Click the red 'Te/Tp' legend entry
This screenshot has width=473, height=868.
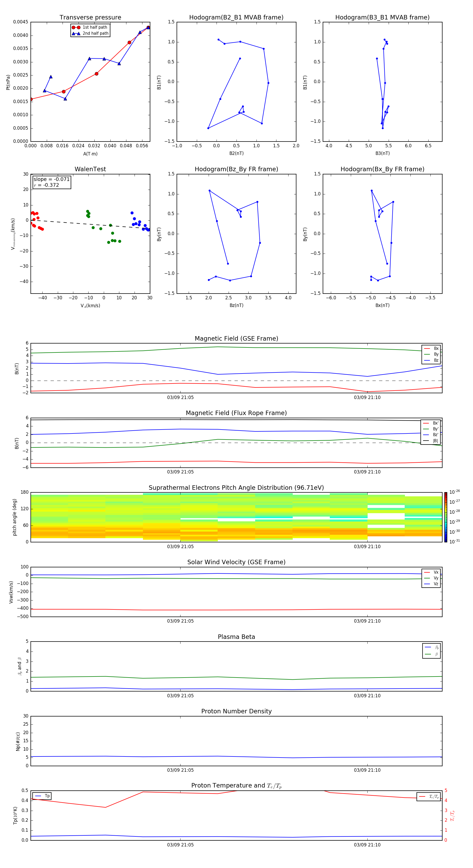coord(429,796)
